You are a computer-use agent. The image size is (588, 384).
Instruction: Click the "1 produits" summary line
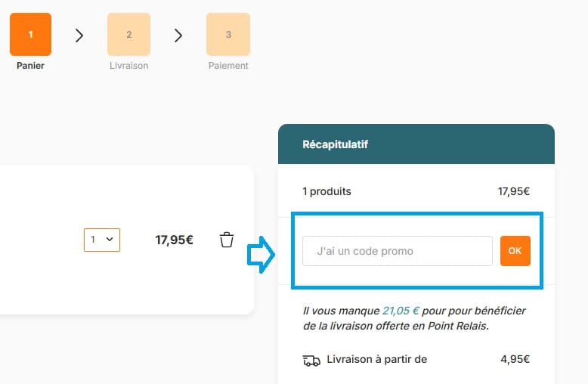click(x=326, y=192)
